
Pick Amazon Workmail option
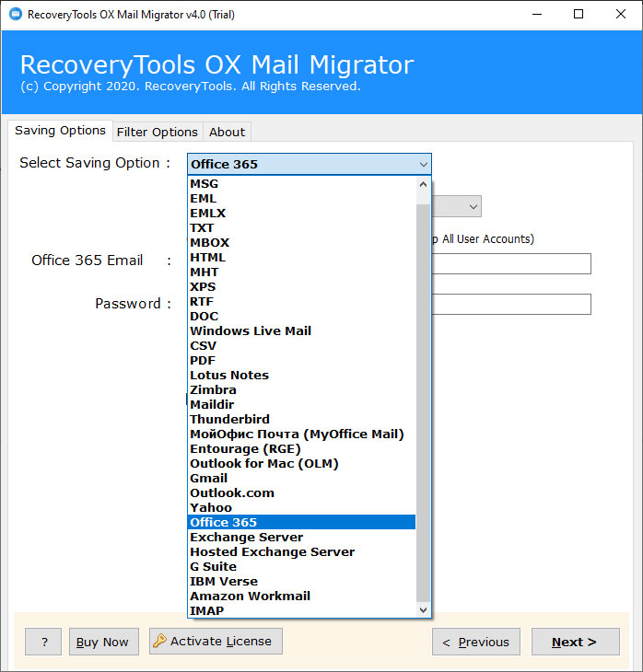click(x=302, y=596)
